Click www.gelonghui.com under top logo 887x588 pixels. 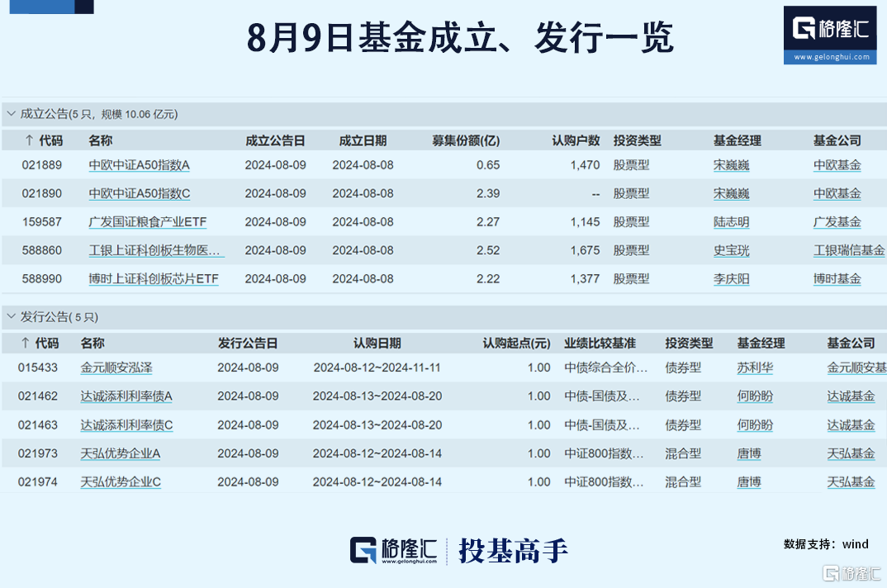pos(832,57)
